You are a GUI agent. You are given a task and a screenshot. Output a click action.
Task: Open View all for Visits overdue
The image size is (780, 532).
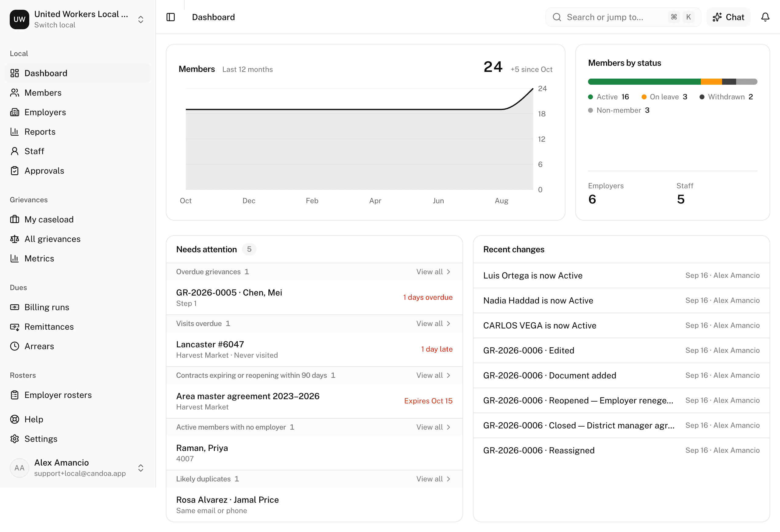433,323
